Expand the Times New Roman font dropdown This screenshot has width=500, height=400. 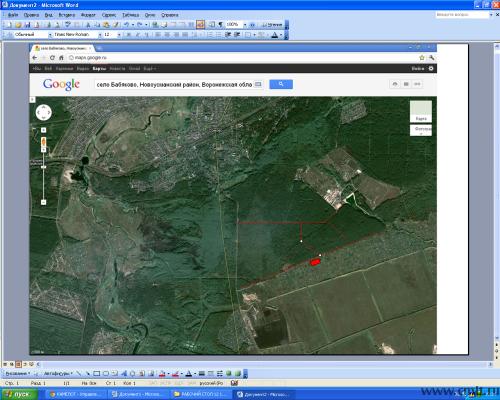point(100,35)
